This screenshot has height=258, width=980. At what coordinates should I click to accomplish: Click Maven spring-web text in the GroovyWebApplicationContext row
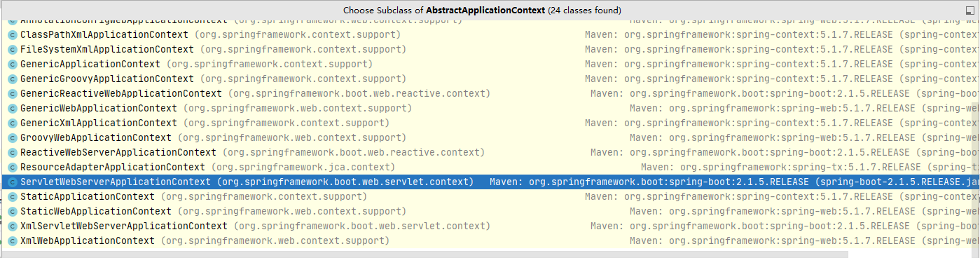(x=803, y=137)
